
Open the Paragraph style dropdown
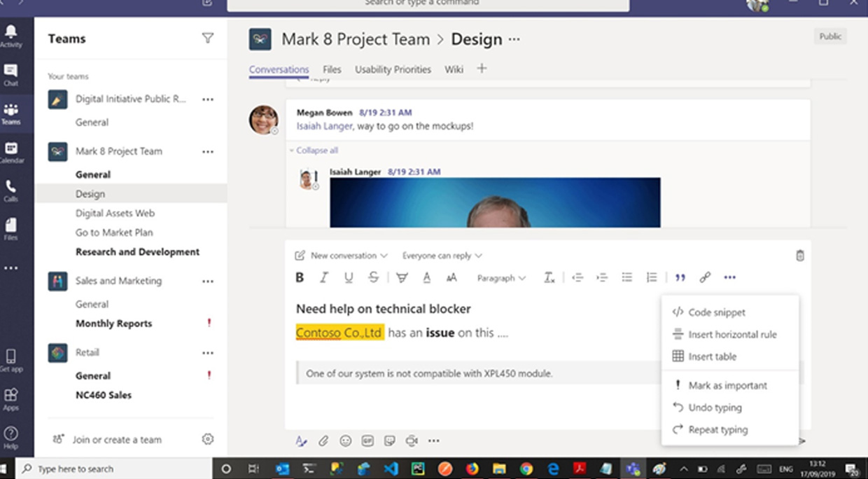click(501, 278)
